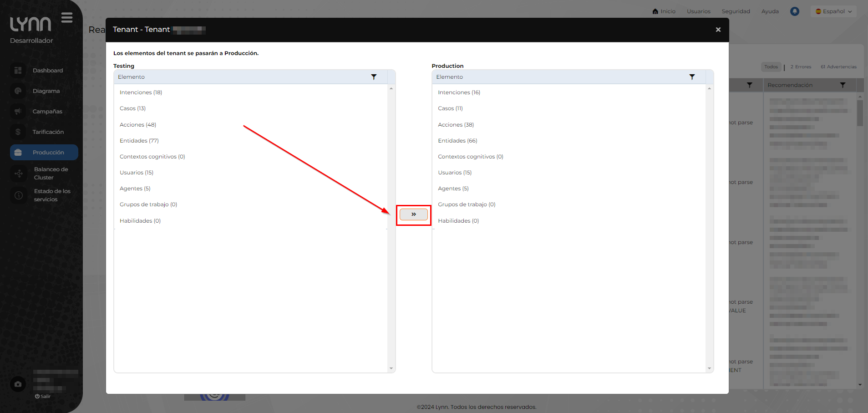This screenshot has width=868, height=413.
Task: Open Balanceo de Cluster
Action: 51,173
